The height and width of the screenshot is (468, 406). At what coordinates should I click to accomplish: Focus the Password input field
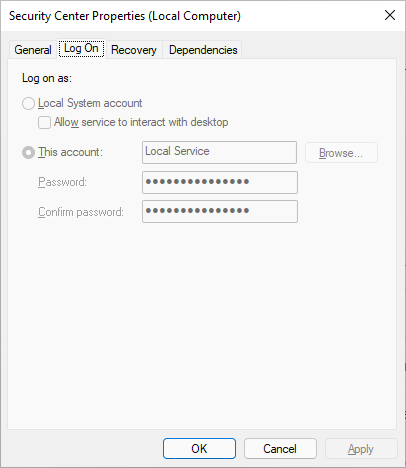pyautogui.click(x=220, y=182)
